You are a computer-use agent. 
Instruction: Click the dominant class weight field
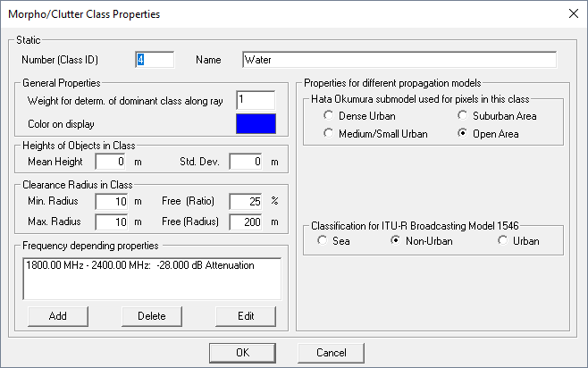pos(256,100)
